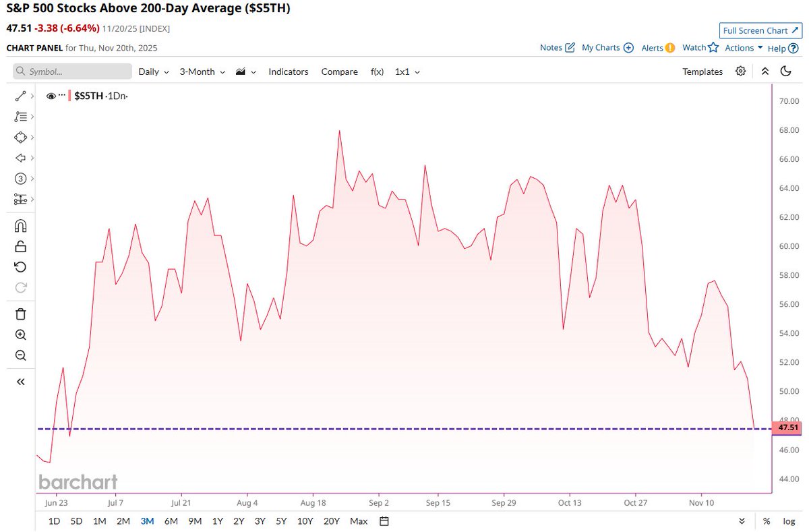809x532 pixels.
Task: Select the numbered wave counter tool
Action: tap(20, 179)
